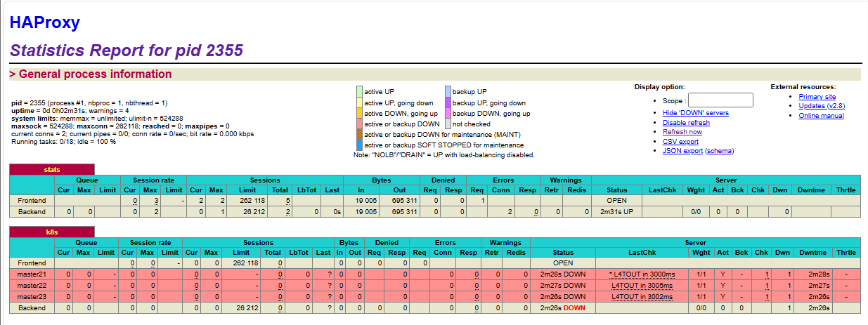
Task: Select the master21 server row name
Action: (x=32, y=274)
